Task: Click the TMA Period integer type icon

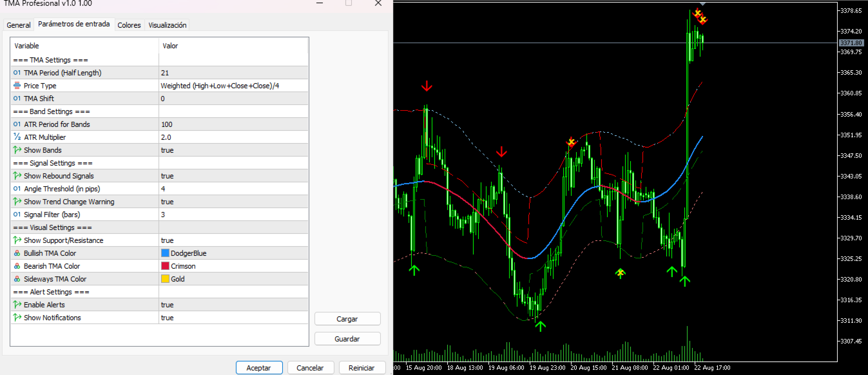Action: coord(17,73)
